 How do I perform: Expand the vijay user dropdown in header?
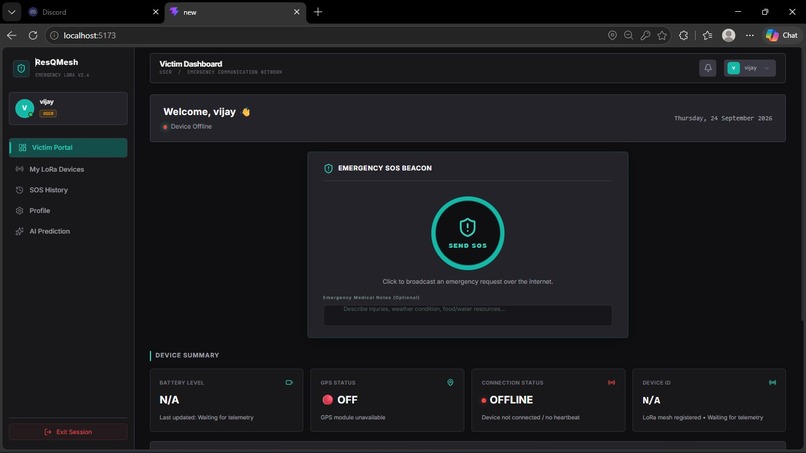pos(750,68)
